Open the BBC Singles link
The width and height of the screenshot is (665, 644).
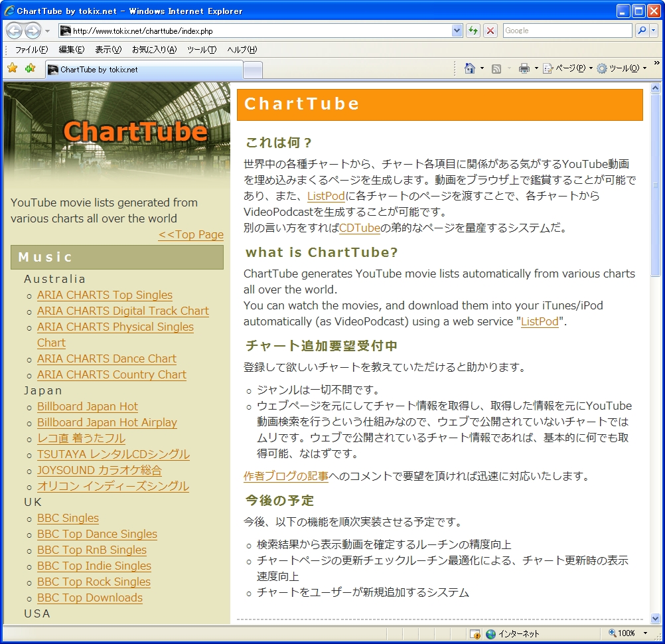tap(68, 518)
